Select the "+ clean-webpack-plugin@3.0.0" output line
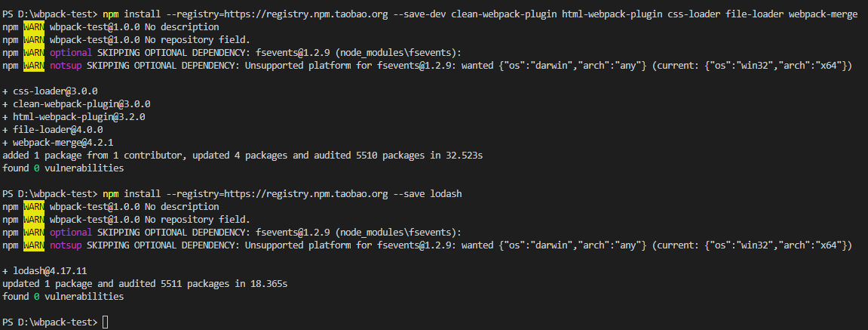This screenshot has height=330, width=868. 76,103
